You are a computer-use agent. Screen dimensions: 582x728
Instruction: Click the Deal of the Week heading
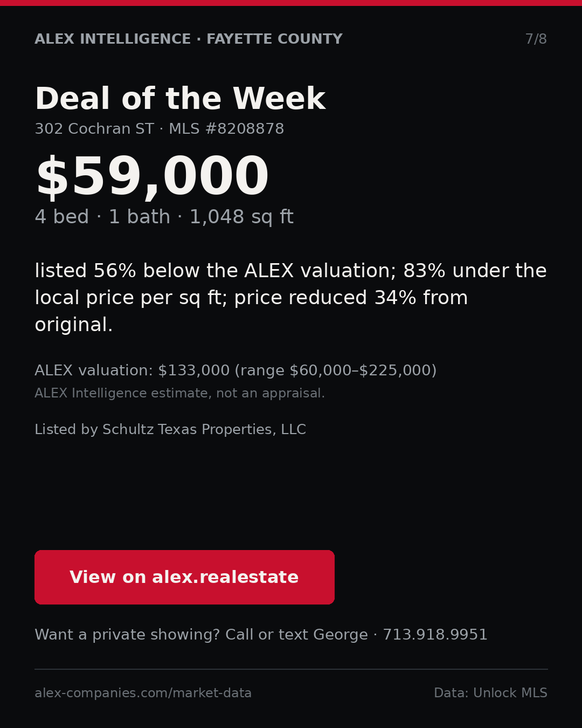pos(180,99)
